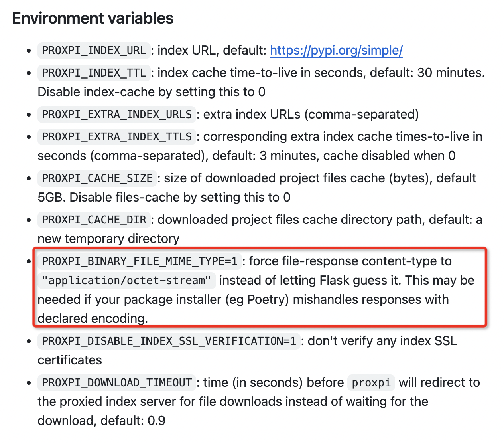Image resolution: width=504 pixels, height=443 pixels.
Task: Click the PROXPI_INDEX_TTL code label
Action: [x=94, y=73]
